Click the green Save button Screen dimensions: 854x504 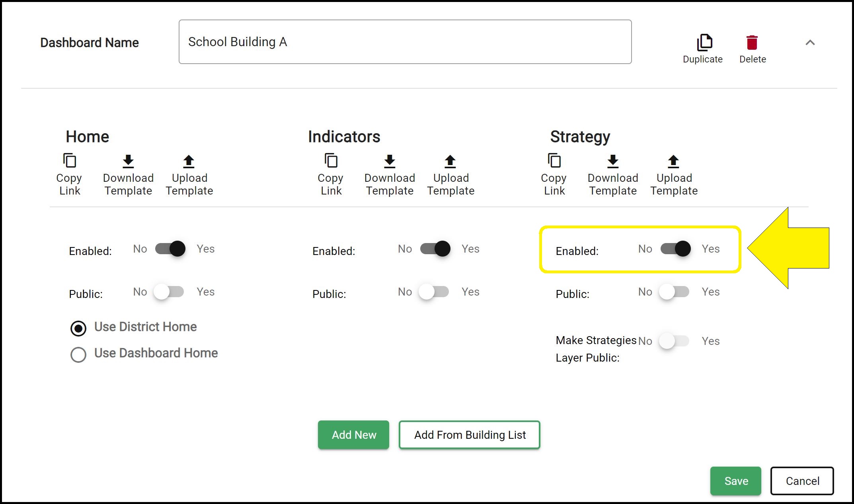coord(735,481)
